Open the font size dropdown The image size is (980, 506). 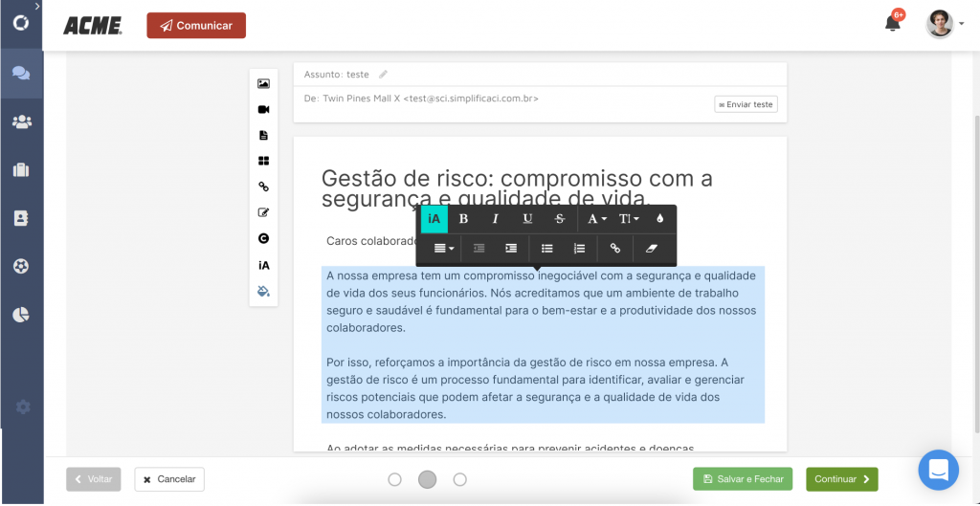[629, 219]
